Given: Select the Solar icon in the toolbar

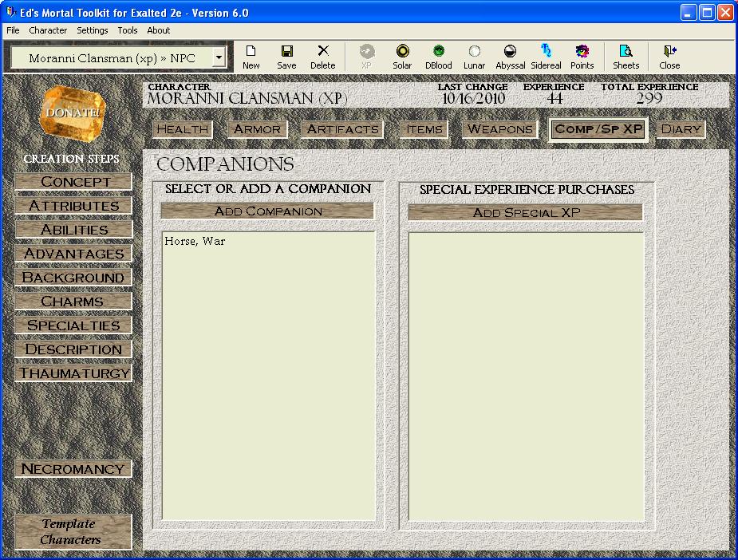Looking at the screenshot, I should (x=402, y=57).
